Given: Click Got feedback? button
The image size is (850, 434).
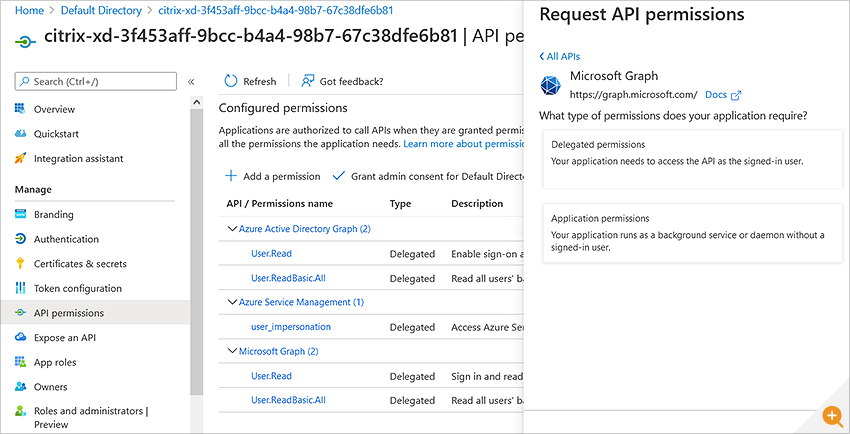Looking at the screenshot, I should (342, 81).
